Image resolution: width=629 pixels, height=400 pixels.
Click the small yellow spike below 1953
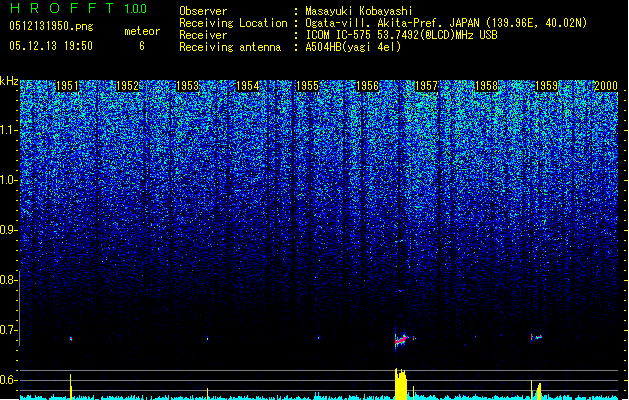point(207,393)
